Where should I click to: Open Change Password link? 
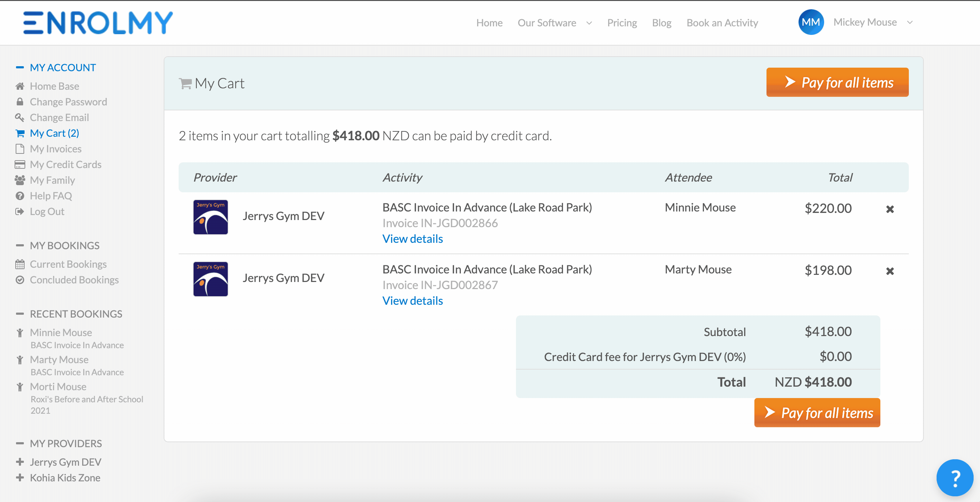[x=68, y=101]
